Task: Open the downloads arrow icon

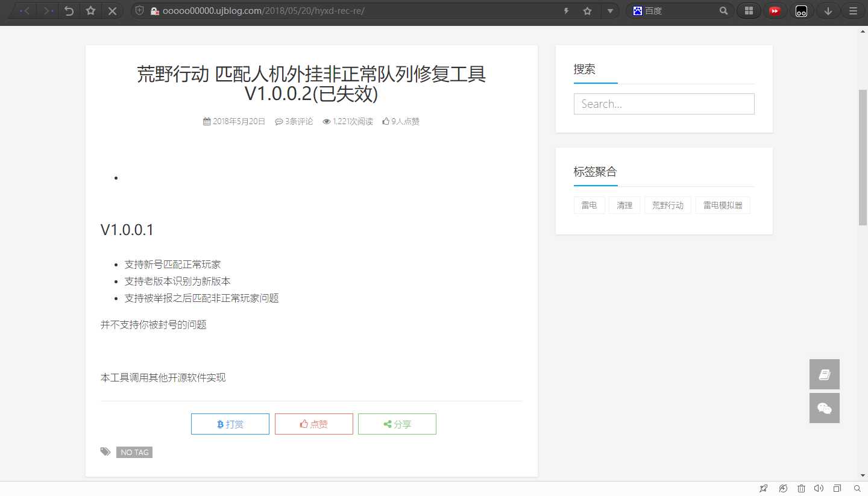Action: 828,11
